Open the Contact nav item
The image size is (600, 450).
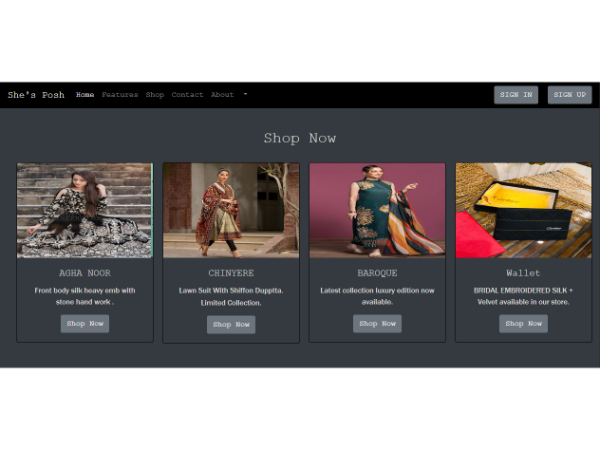(x=187, y=95)
